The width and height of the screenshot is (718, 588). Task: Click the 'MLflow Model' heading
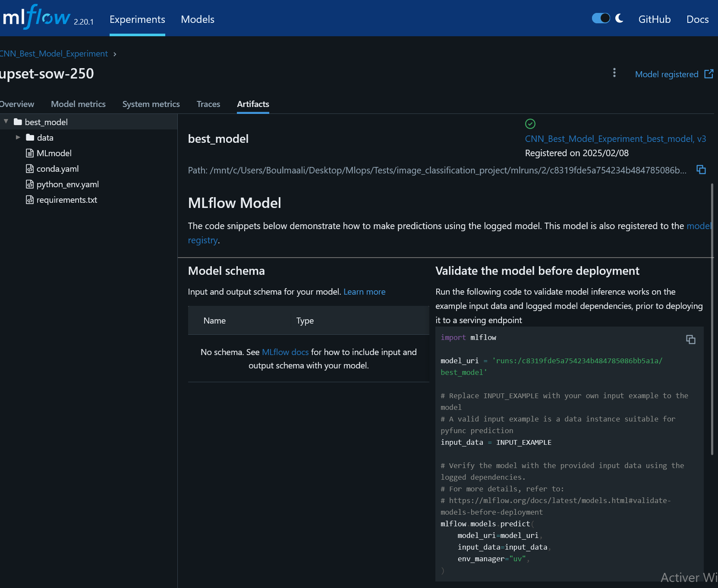(x=235, y=203)
